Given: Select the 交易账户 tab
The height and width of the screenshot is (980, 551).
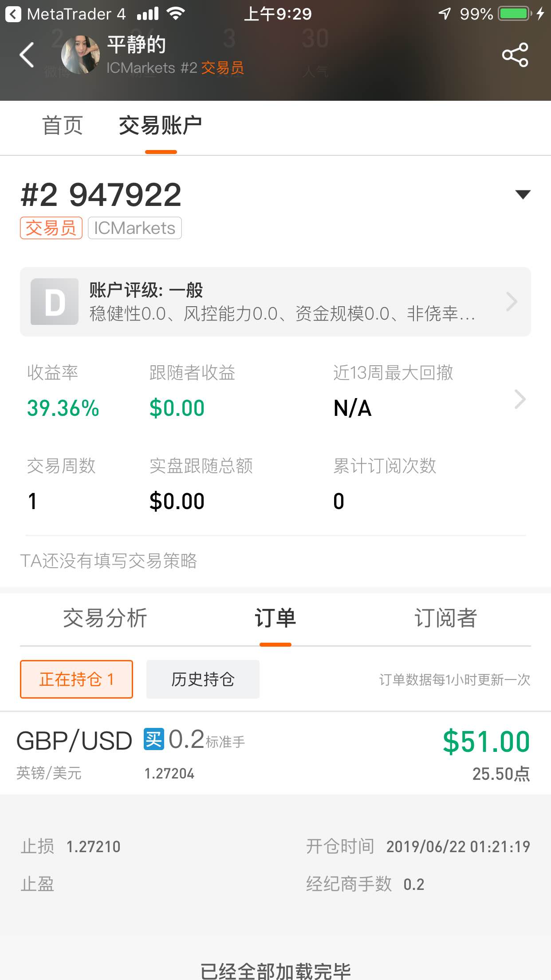Looking at the screenshot, I should [x=161, y=126].
